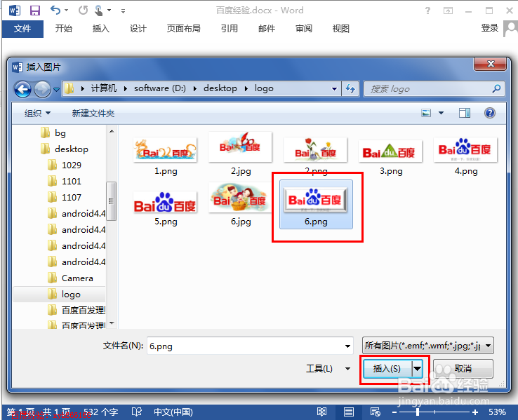Screen dimensions: 518x420
Task: Select the logo folder in the tree
Action: click(60, 294)
